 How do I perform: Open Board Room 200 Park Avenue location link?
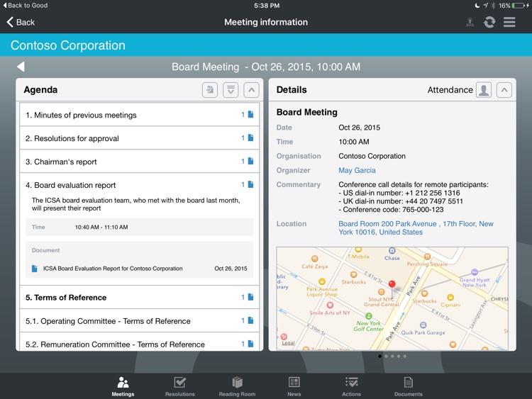point(416,227)
